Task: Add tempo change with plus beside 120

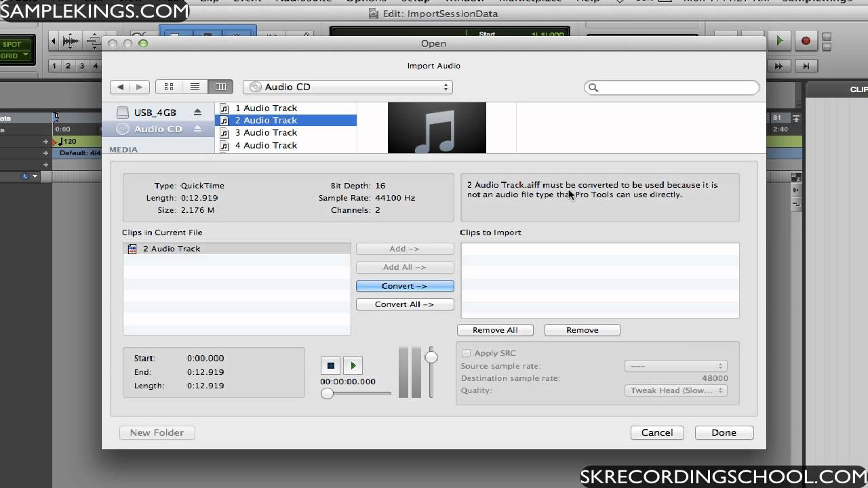Action: click(x=46, y=142)
